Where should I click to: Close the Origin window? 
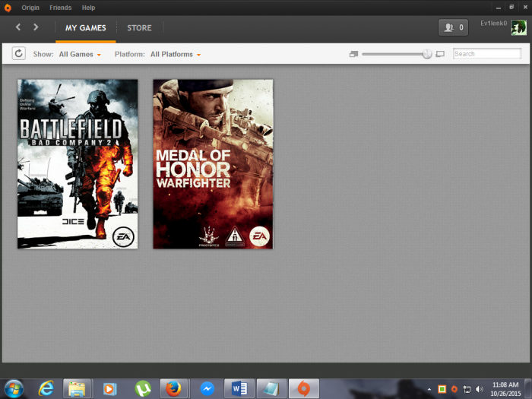[x=525, y=7]
